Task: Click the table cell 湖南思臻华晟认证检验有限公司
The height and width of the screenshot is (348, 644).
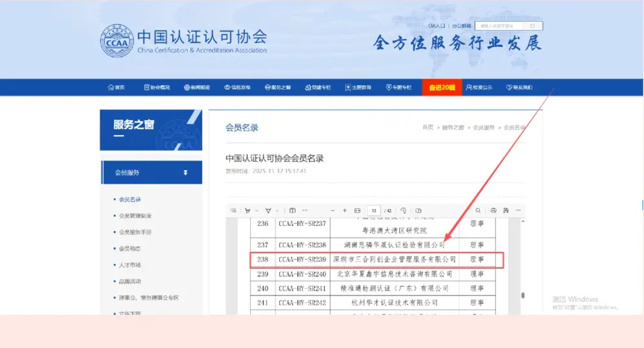Action: pos(394,245)
